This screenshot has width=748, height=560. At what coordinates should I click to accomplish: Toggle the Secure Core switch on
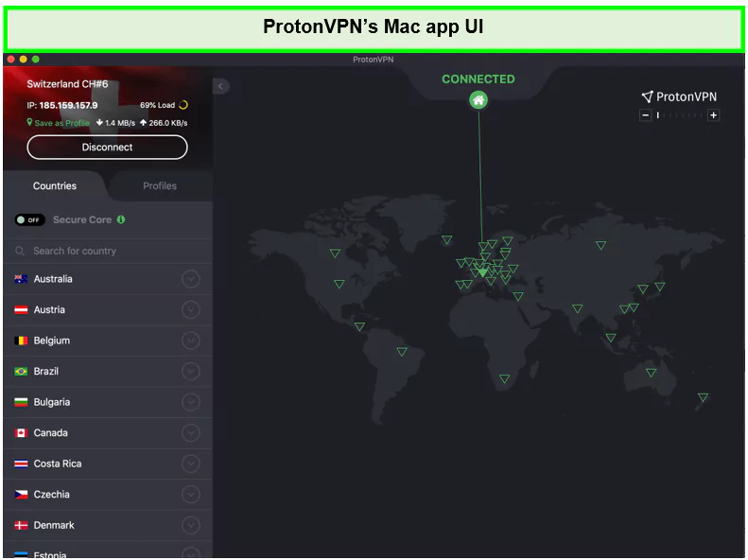click(x=29, y=219)
